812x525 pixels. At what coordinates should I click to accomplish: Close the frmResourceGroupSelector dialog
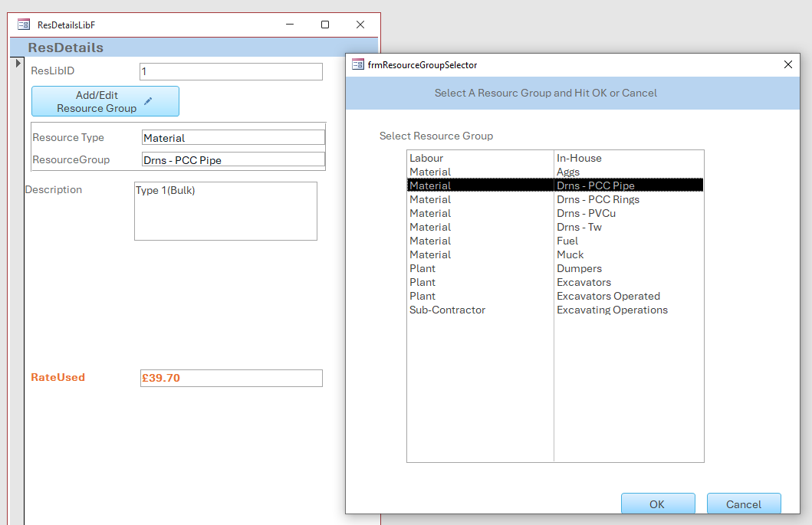tap(787, 65)
